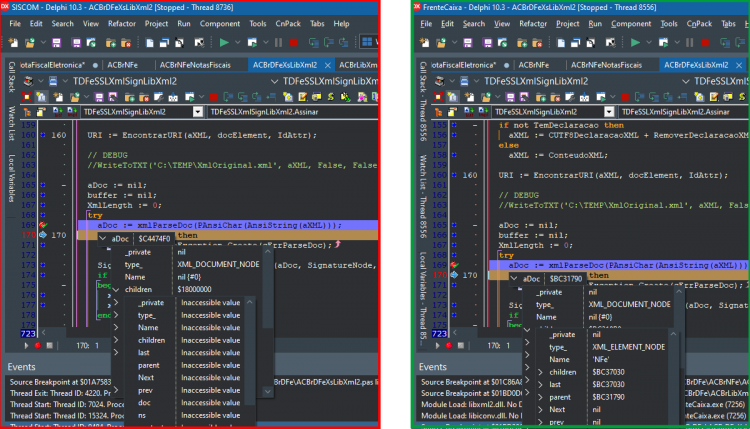Click Add file to project icon in SISCOM
This screenshot has width=750, height=429.
(110, 43)
